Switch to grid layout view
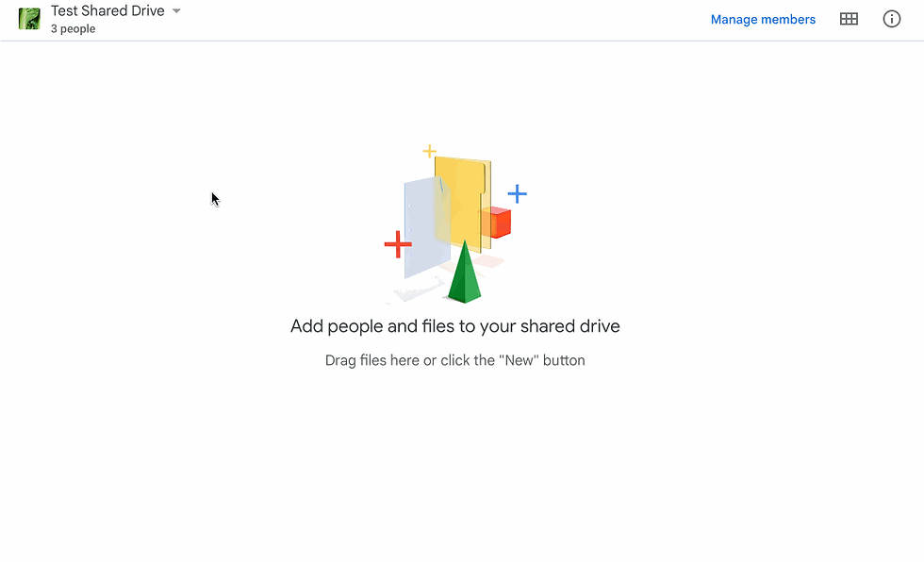Viewport: 924px width, 562px height. point(849,19)
